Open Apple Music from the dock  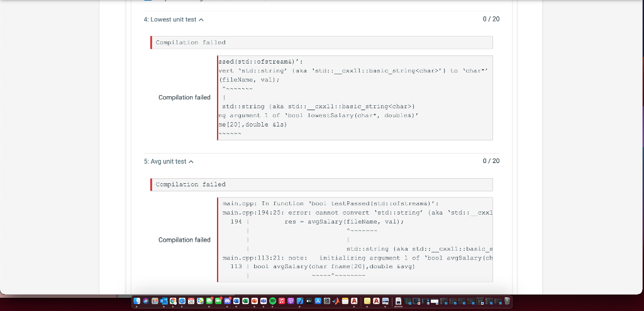[282, 301]
